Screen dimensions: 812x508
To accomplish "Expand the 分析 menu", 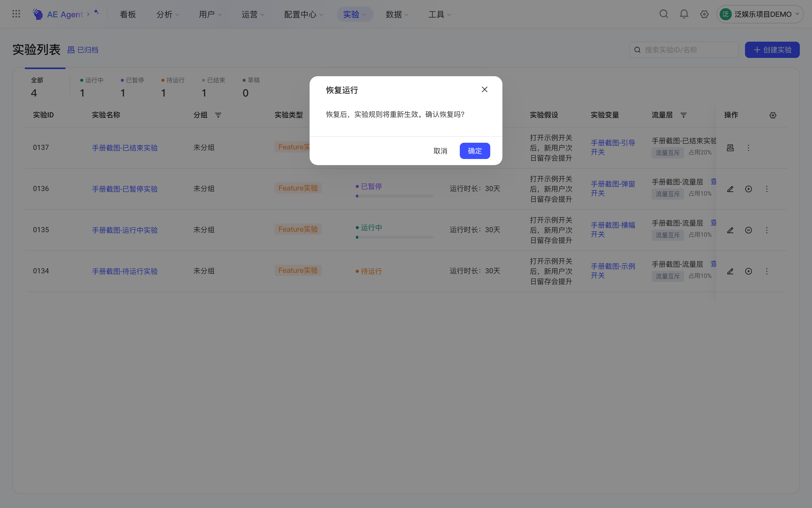I will click(x=167, y=14).
